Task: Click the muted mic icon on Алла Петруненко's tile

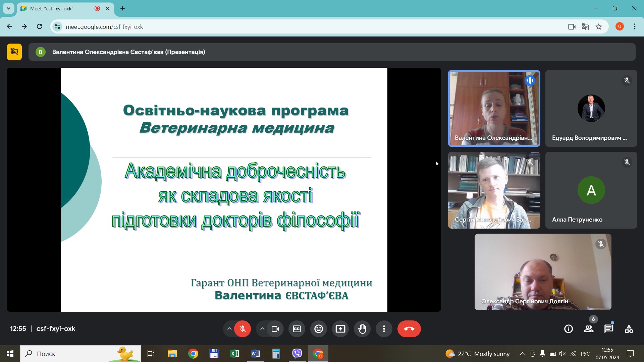Action: point(627,162)
